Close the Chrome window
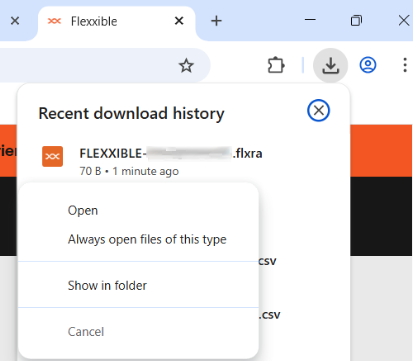This screenshot has height=361, width=413. coord(404,21)
